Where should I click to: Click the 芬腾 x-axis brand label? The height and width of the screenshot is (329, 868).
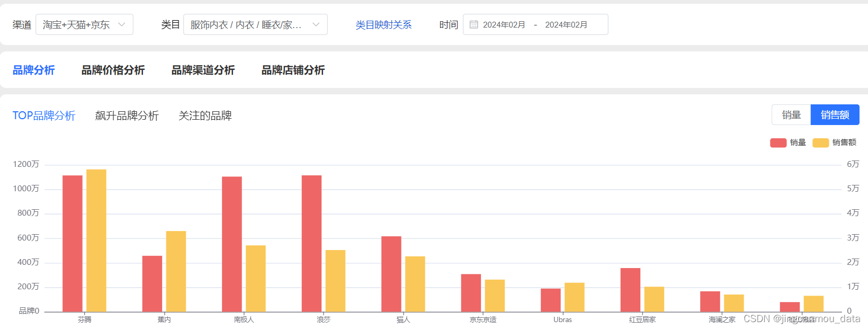click(x=85, y=319)
